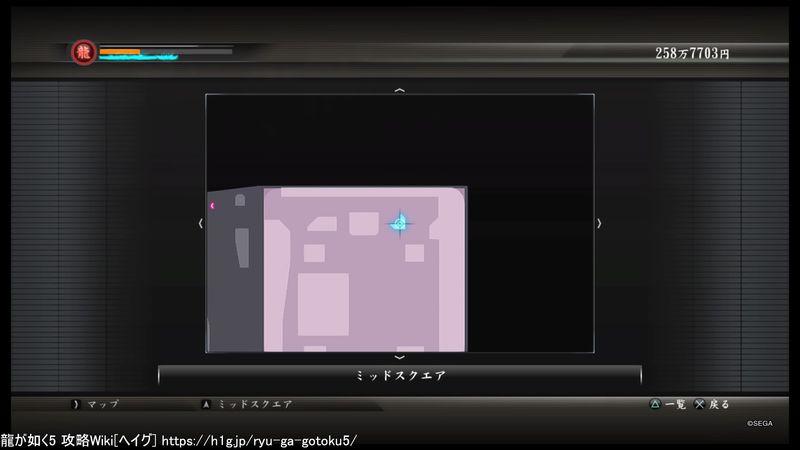The image size is (800, 450).
Task: Pan map right using right chevron
Action: [599, 223]
